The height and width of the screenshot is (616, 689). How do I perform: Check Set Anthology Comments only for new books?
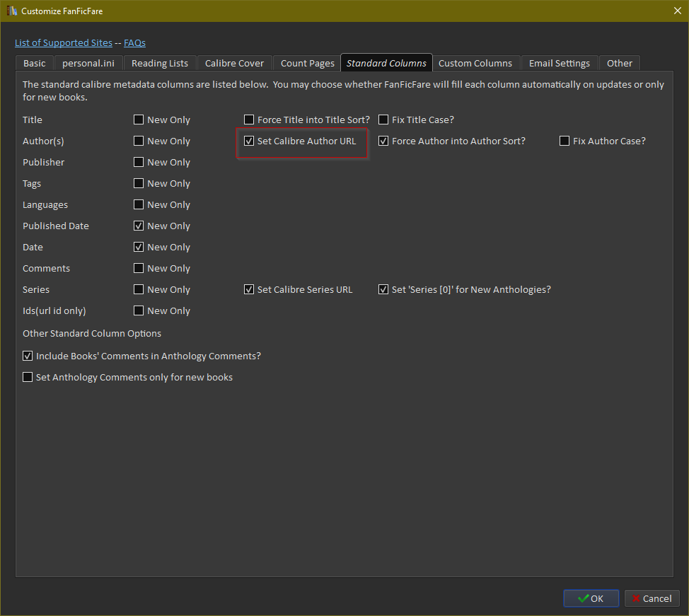point(28,378)
